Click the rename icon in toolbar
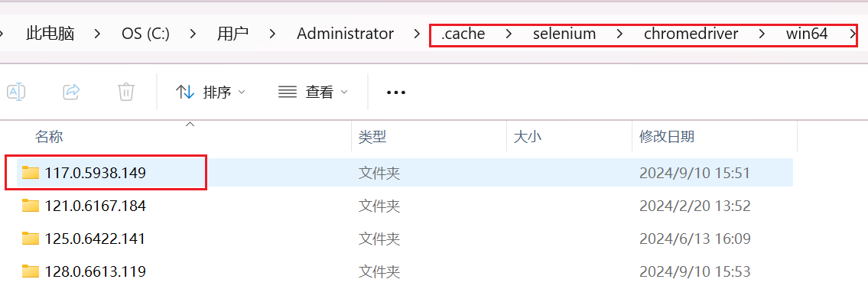868x302 pixels. click(x=16, y=91)
